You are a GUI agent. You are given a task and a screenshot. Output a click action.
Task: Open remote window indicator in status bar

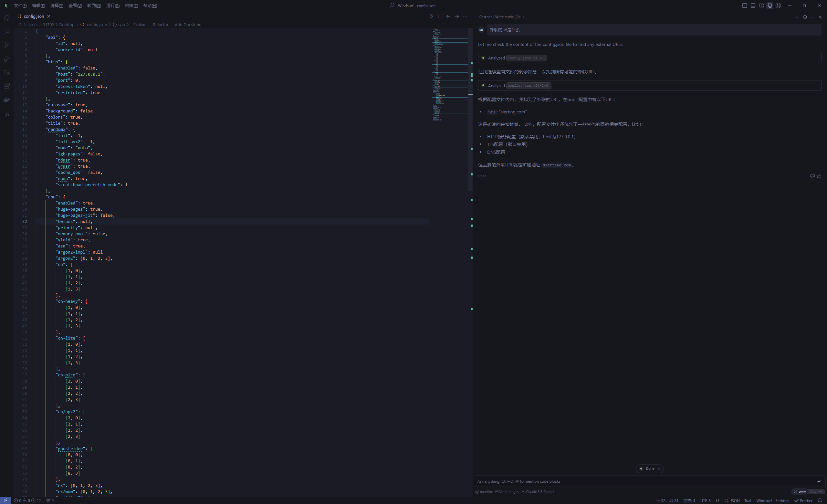coord(5,500)
